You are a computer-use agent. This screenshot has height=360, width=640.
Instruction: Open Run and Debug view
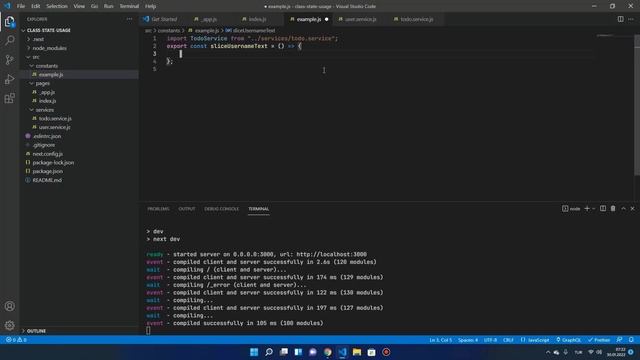[x=9, y=79]
